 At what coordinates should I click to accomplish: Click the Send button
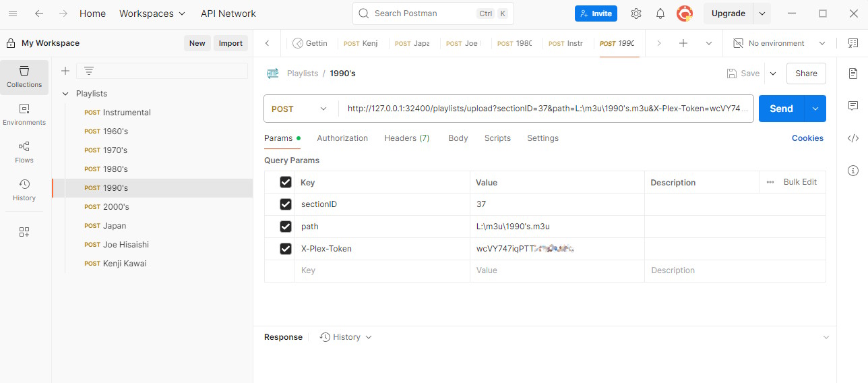[x=781, y=109]
